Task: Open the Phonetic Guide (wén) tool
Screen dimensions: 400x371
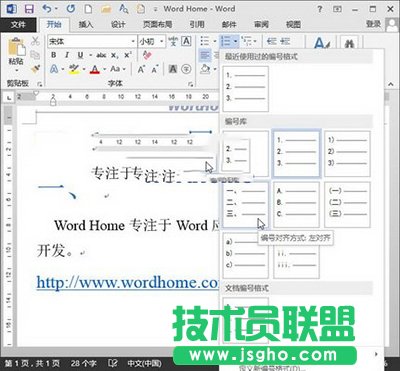Action: coord(173,41)
